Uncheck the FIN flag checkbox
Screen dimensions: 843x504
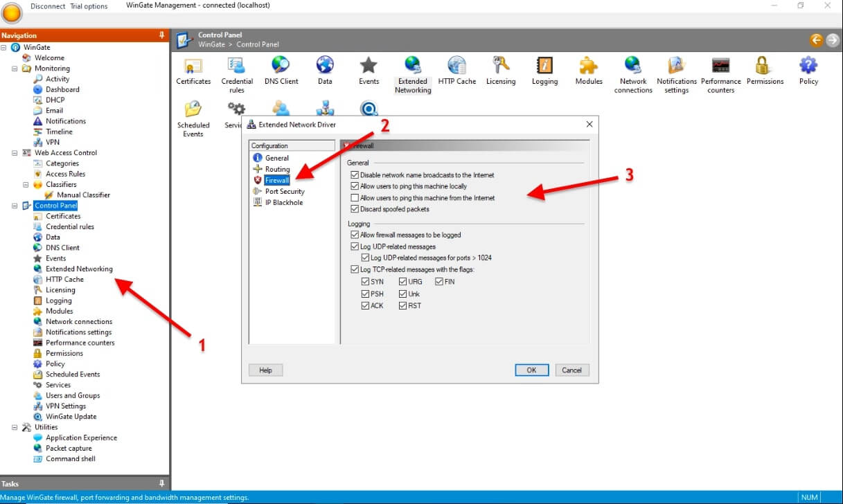coord(439,282)
